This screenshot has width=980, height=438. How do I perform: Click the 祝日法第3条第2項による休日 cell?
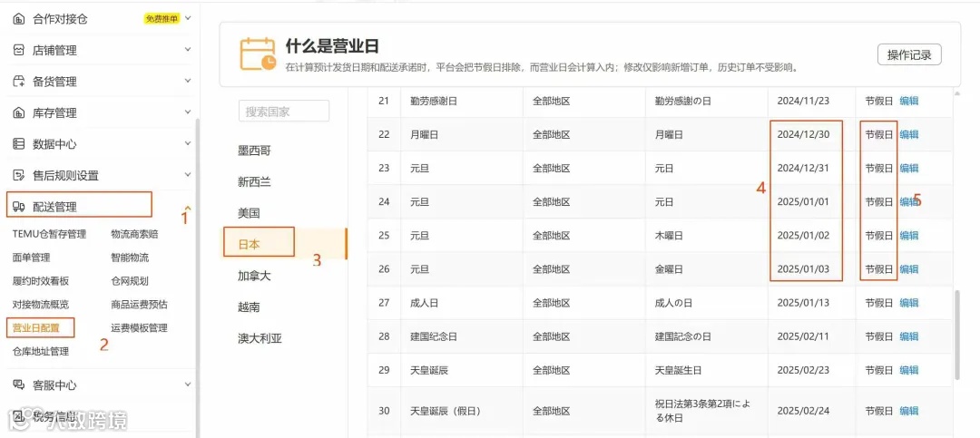[x=702, y=411]
